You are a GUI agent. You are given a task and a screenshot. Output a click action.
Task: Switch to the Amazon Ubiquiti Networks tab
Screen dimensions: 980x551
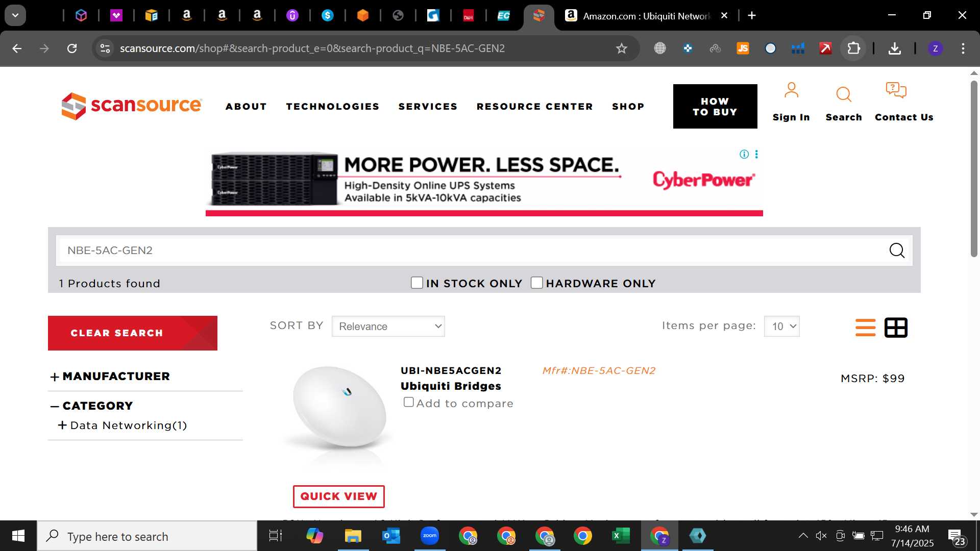click(646, 16)
